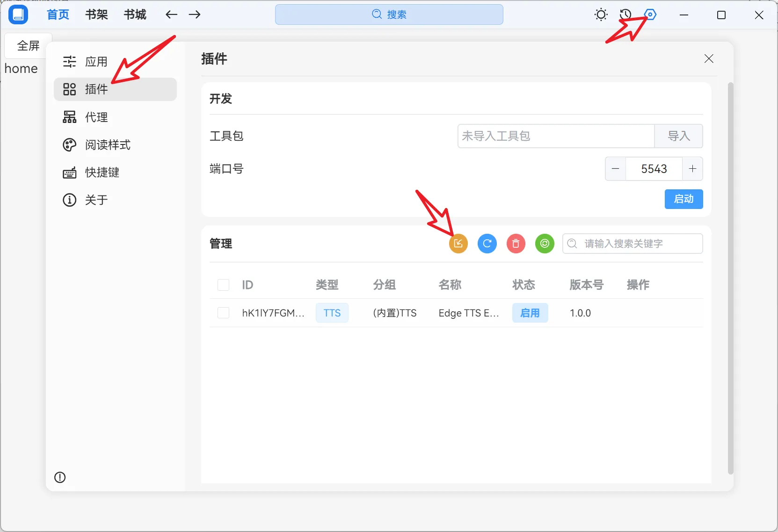Click the 类型 column header
The width and height of the screenshot is (778, 532).
[x=327, y=285]
